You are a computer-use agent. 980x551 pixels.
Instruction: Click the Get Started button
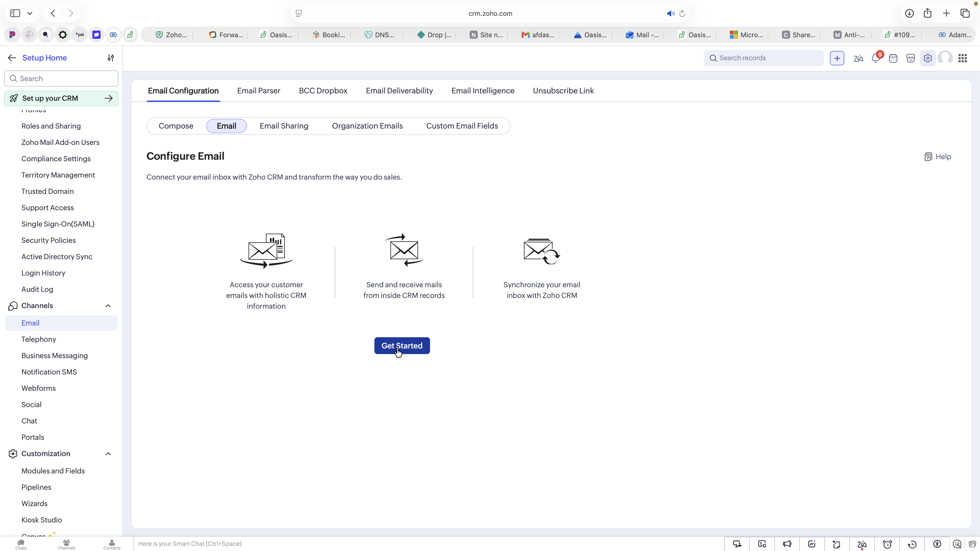point(402,346)
